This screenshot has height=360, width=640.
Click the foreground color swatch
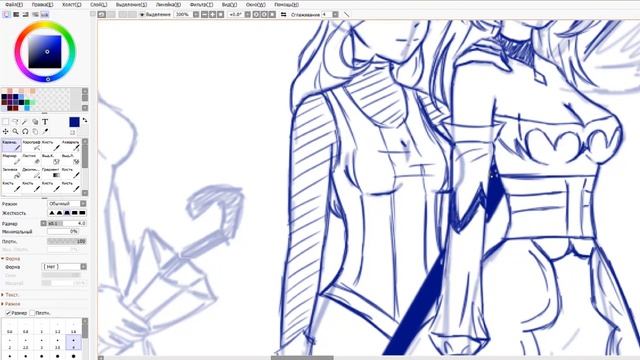tap(74, 122)
